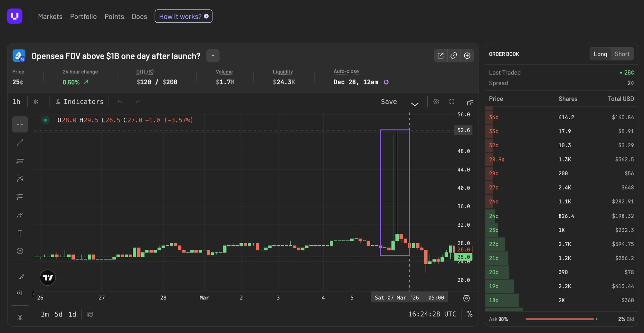Click info icon in How it works
Image resolution: width=644 pixels, height=333 pixels.
[x=206, y=16]
